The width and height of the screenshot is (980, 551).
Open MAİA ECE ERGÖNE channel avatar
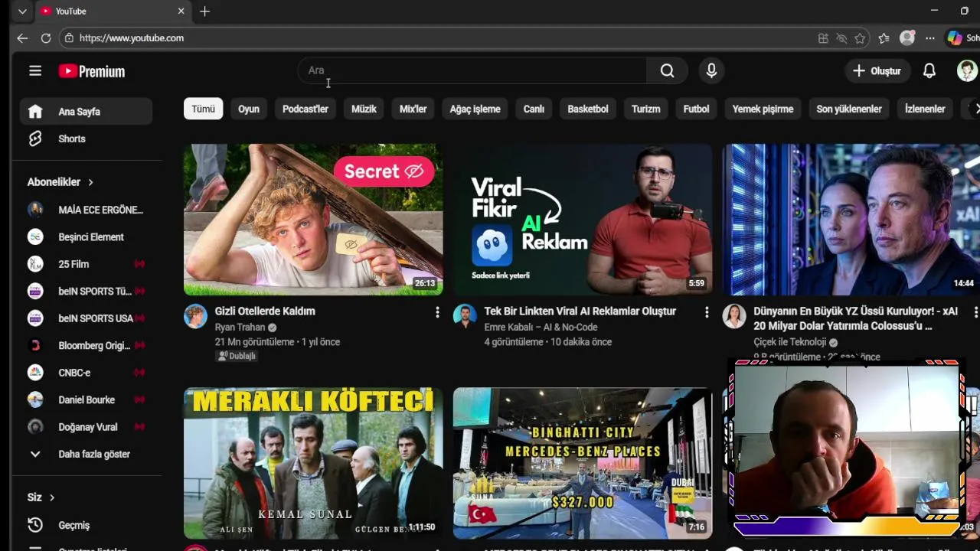point(35,210)
